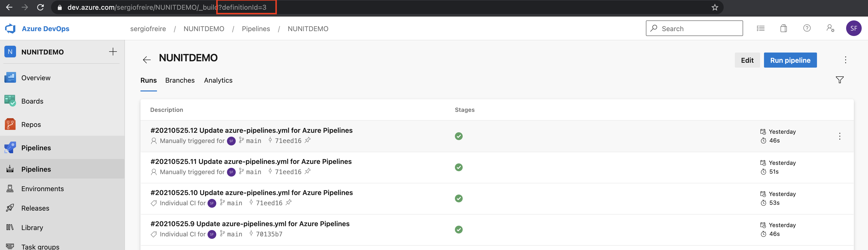Open the user settings icon
This screenshot has height=250, width=868.
coord(830,28)
